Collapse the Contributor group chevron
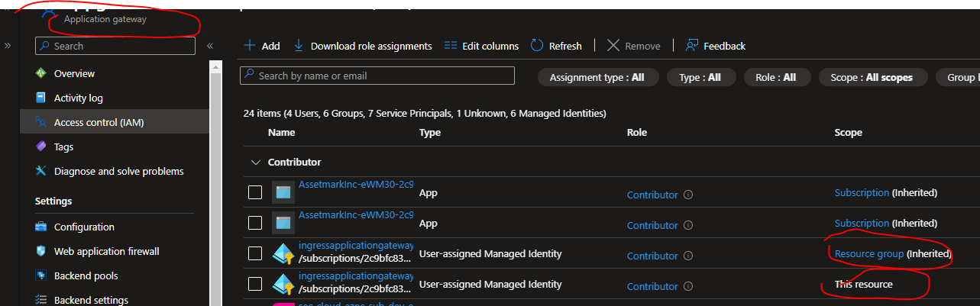 click(255, 162)
